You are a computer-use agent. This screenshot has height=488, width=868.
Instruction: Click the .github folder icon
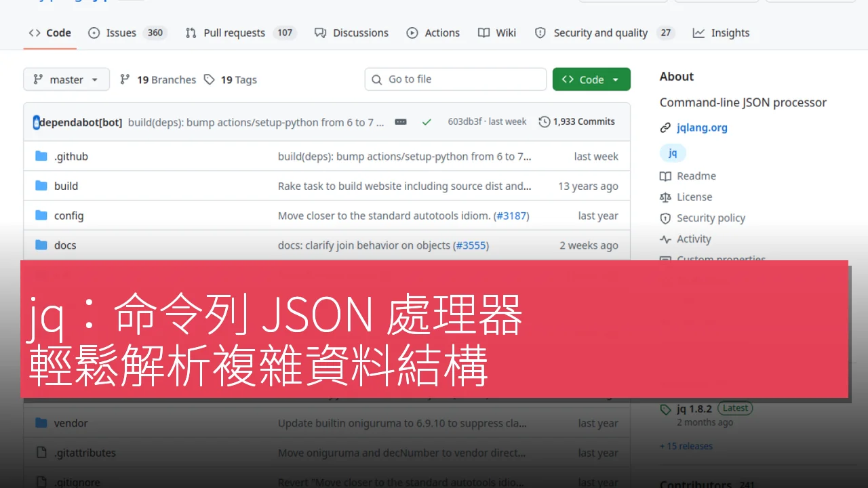tap(41, 156)
